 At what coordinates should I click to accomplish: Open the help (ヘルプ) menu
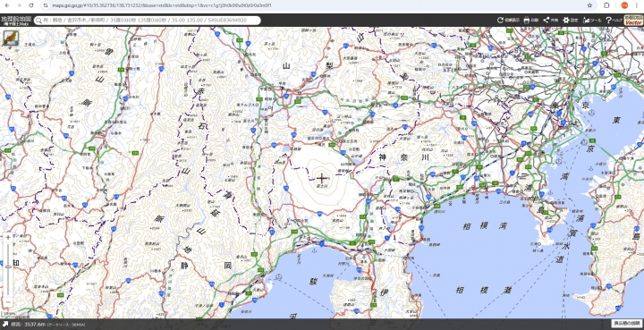point(614,20)
